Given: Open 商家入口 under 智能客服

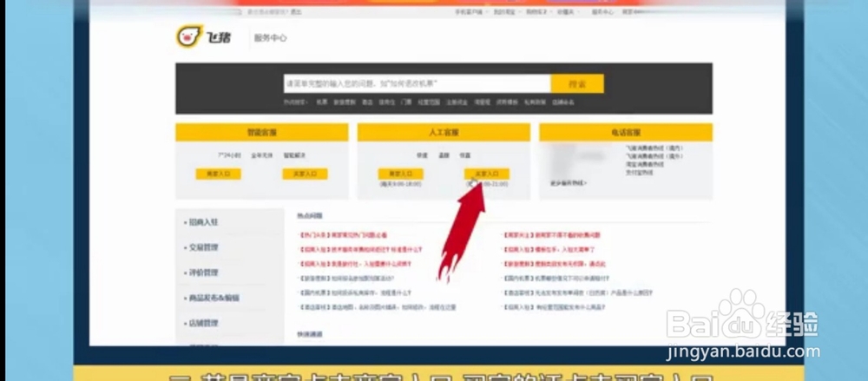Looking at the screenshot, I should click(x=218, y=174).
